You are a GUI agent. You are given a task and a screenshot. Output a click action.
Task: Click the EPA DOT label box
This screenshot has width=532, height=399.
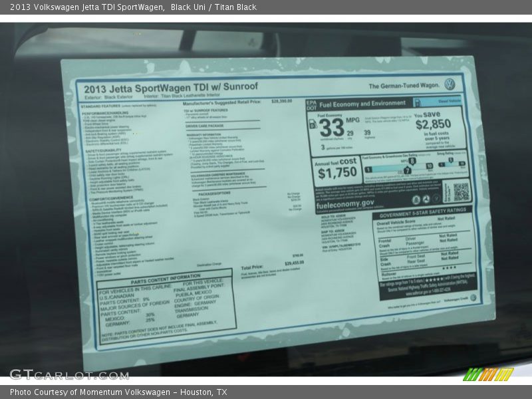(311, 105)
